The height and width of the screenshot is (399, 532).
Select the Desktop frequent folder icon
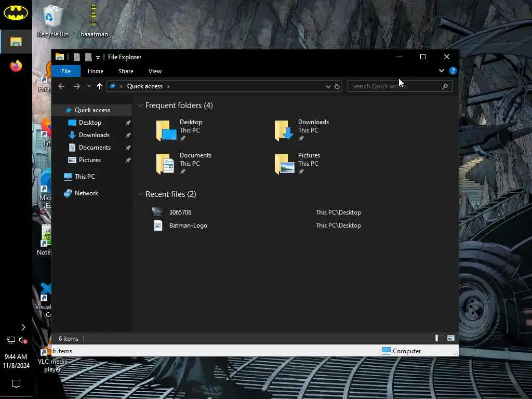coord(166,130)
